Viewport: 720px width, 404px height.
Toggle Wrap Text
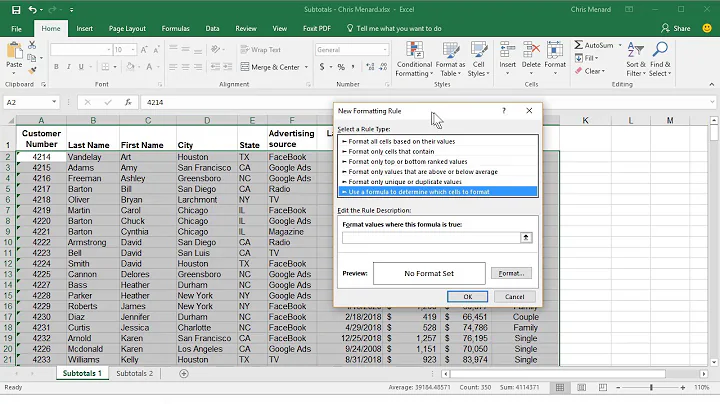pyautogui.click(x=260, y=50)
